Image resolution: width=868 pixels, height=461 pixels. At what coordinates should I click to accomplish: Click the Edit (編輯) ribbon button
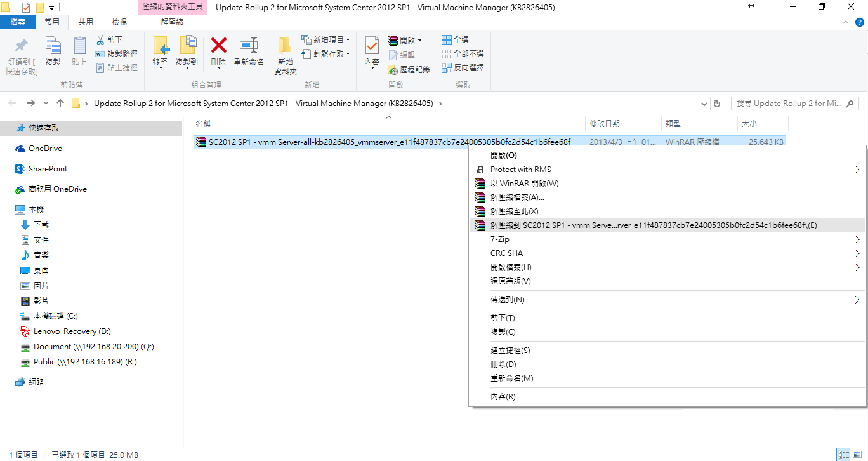[402, 55]
